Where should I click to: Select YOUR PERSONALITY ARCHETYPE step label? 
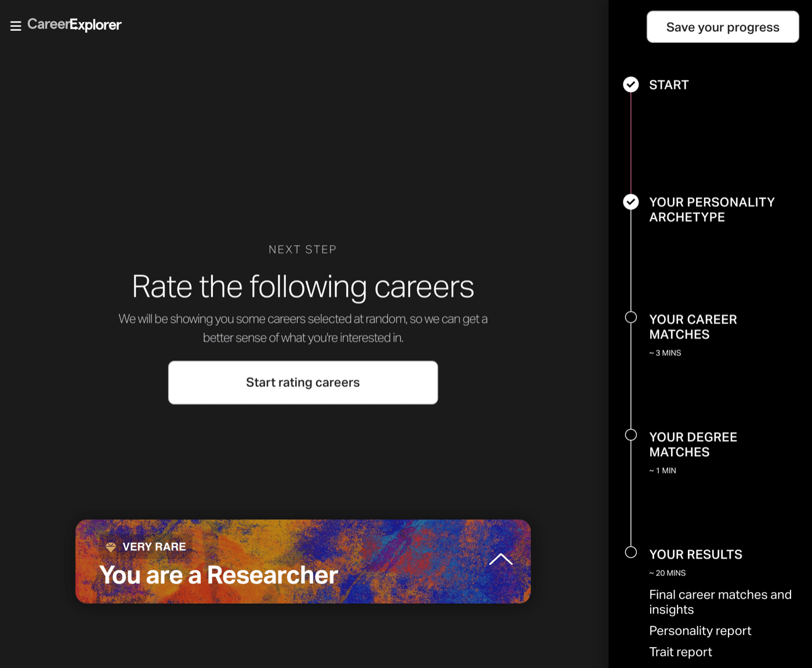pos(712,209)
